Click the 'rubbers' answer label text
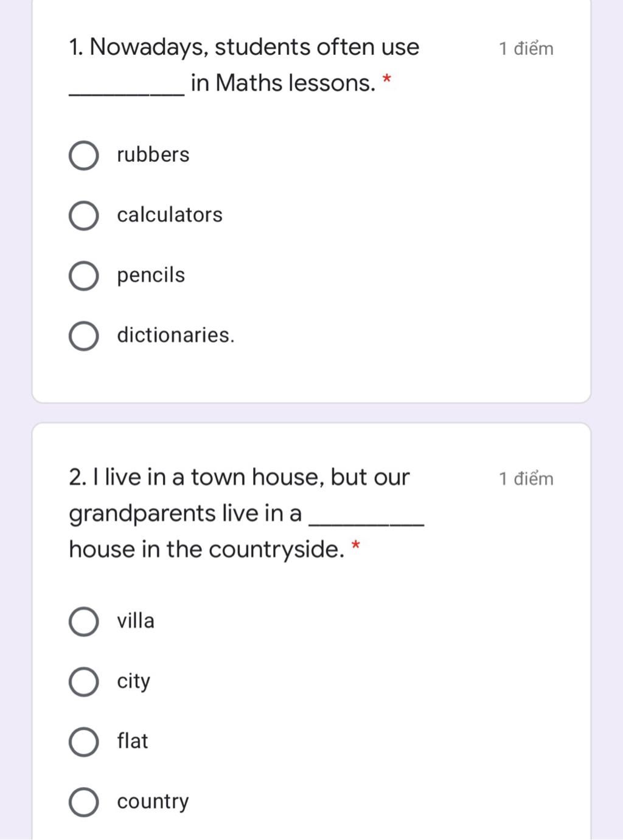This screenshot has width=623, height=840. click(153, 154)
